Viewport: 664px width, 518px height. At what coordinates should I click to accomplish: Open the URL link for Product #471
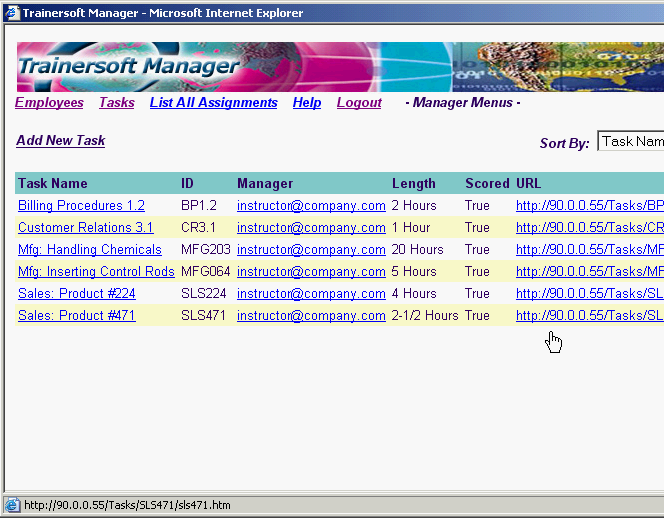pos(589,316)
